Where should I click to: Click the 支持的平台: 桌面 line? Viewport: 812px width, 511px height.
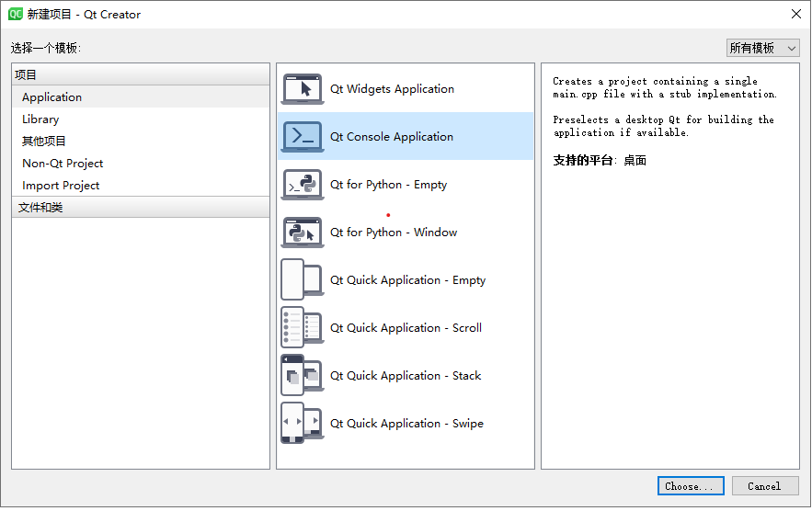(600, 161)
